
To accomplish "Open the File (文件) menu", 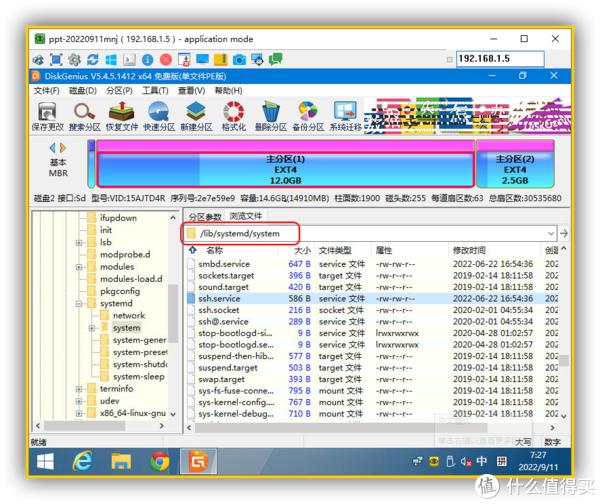I will click(47, 91).
